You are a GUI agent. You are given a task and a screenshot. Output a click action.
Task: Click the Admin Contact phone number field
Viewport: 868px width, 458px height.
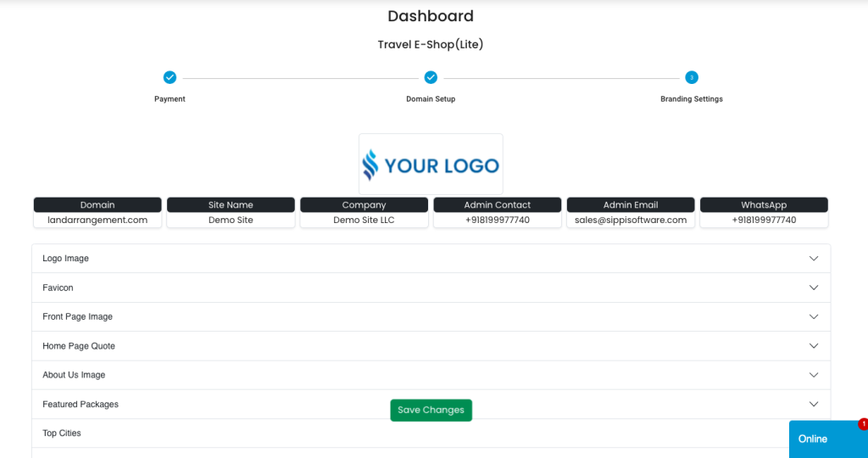point(498,220)
